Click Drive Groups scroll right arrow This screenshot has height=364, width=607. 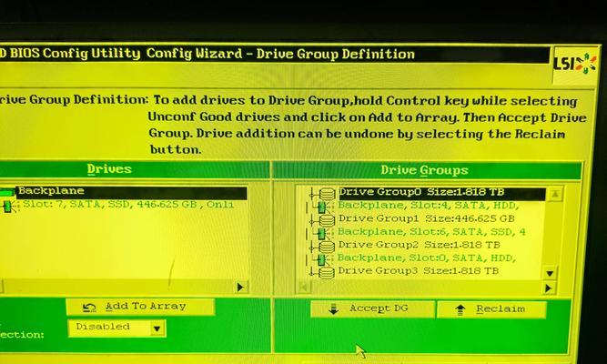[548, 288]
